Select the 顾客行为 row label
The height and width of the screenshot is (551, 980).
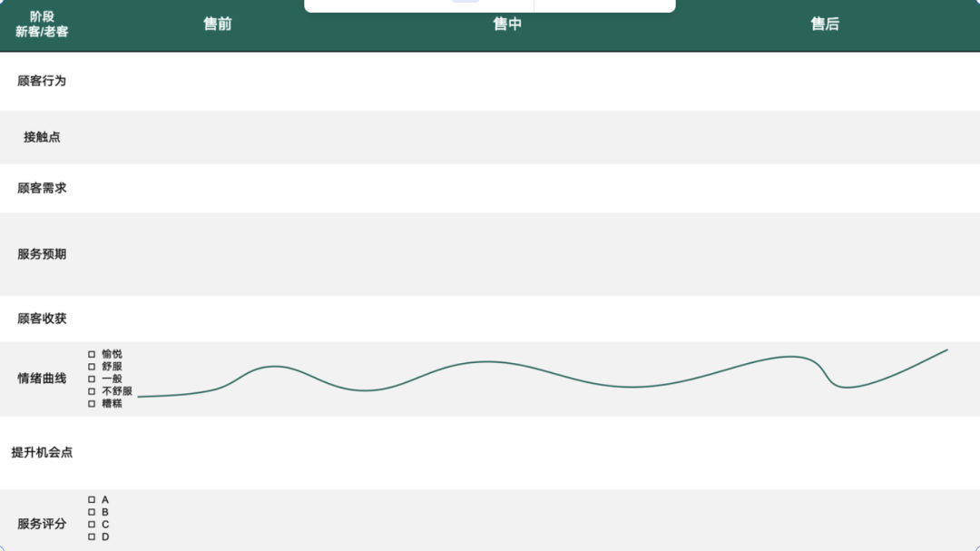(42, 81)
